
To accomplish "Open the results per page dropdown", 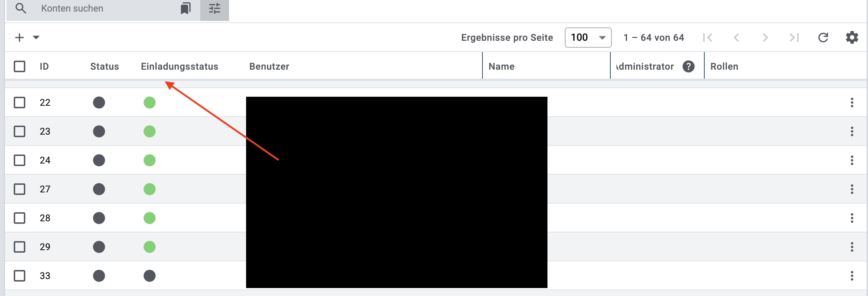I will pos(588,38).
